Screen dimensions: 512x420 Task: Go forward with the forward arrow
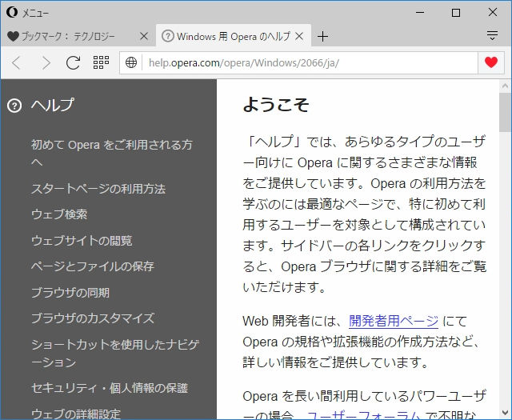coord(46,62)
